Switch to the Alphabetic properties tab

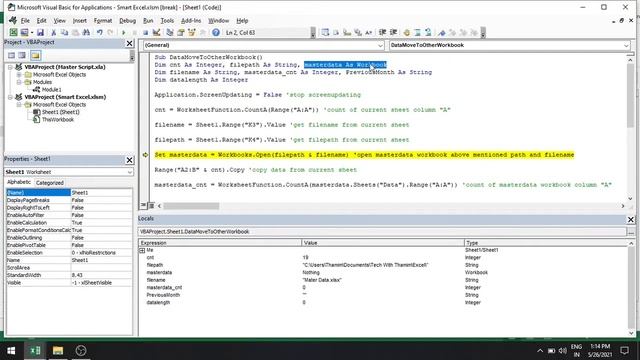click(x=19, y=182)
